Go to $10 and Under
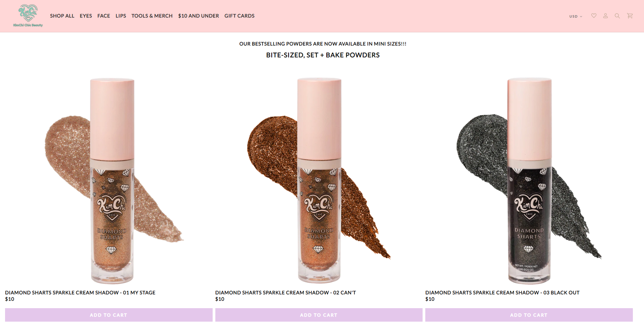 click(198, 16)
